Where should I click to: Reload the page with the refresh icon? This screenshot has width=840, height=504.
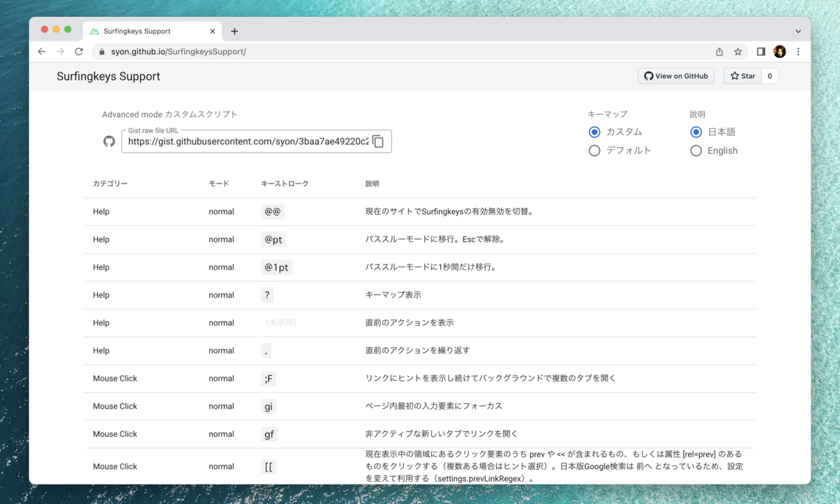coord(79,52)
